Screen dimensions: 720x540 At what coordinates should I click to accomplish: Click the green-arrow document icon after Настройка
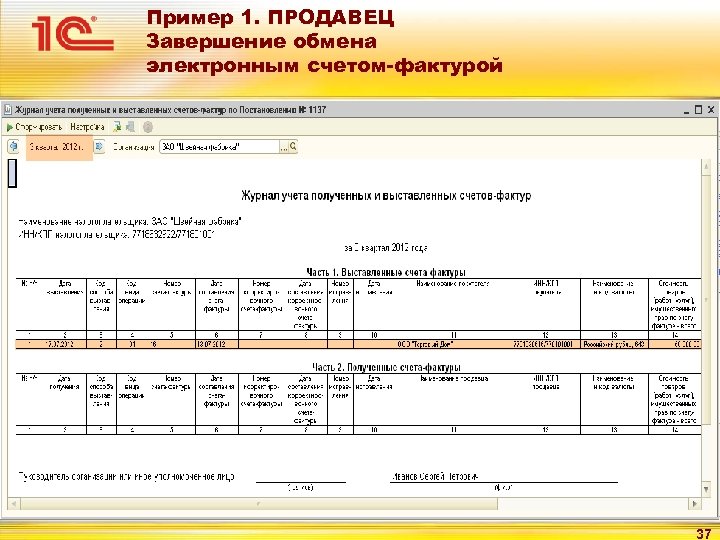tap(117, 127)
